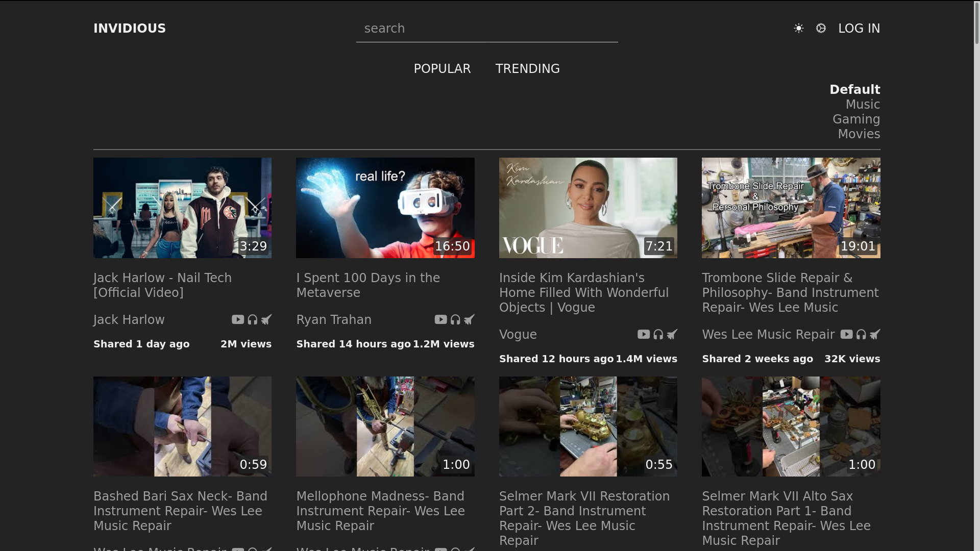This screenshot has height=551, width=980.
Task: Open preferences via the gear icon
Action: pyautogui.click(x=821, y=29)
